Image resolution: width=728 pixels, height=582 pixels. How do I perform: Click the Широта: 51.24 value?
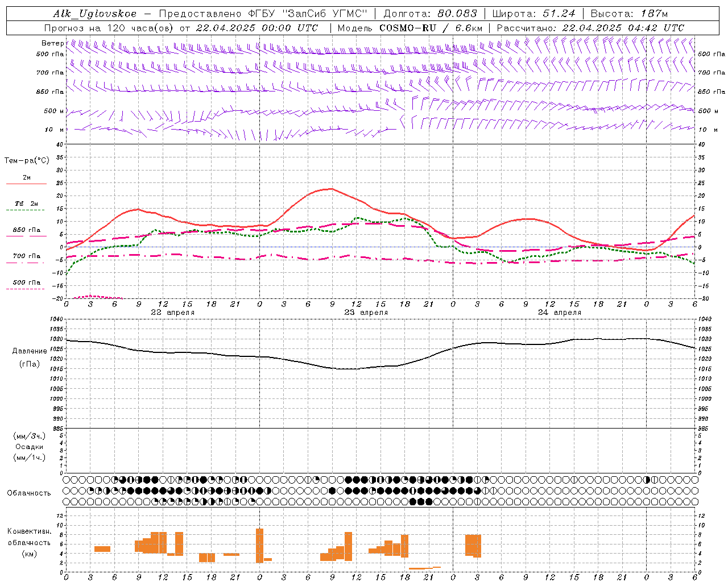(533, 14)
